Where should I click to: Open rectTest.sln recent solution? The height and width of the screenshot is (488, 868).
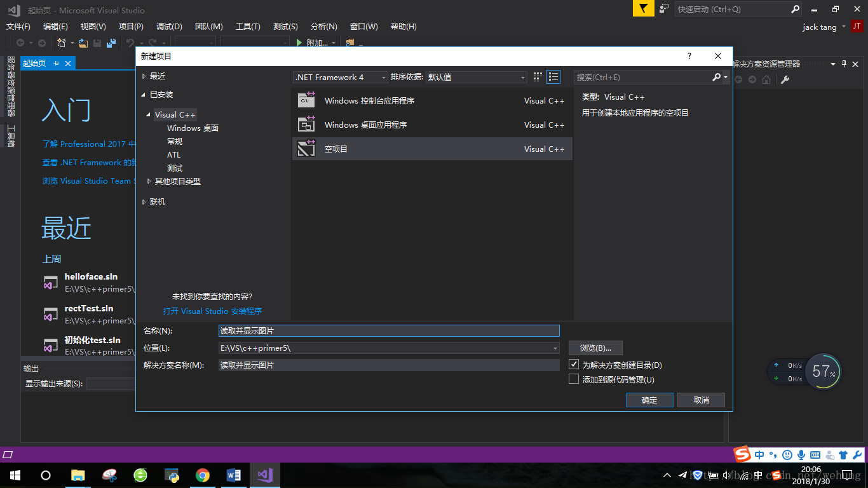89,309
